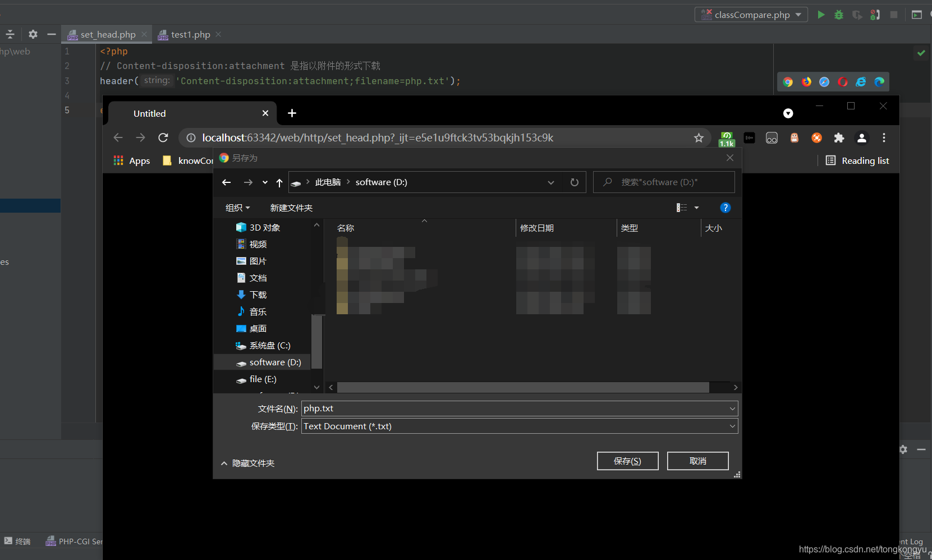Click the Debug bug icon
This screenshot has width=932, height=560.
coord(839,15)
